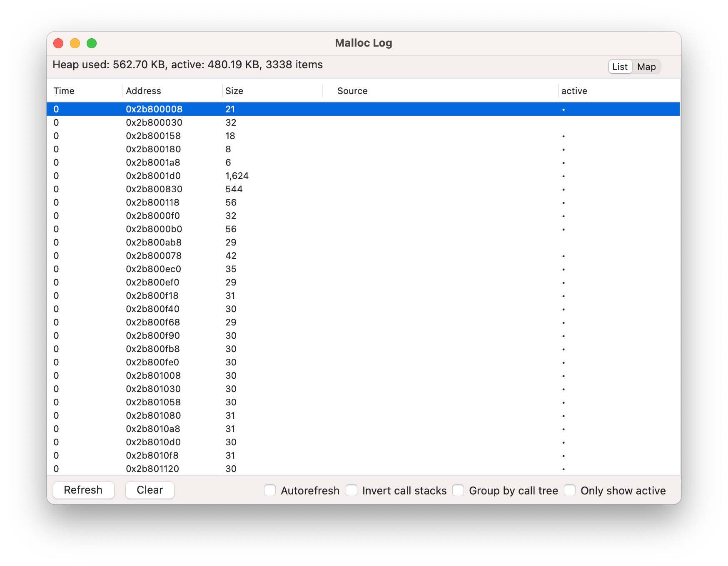The height and width of the screenshot is (566, 728).
Task: Sort by the active column header
Action: click(574, 91)
